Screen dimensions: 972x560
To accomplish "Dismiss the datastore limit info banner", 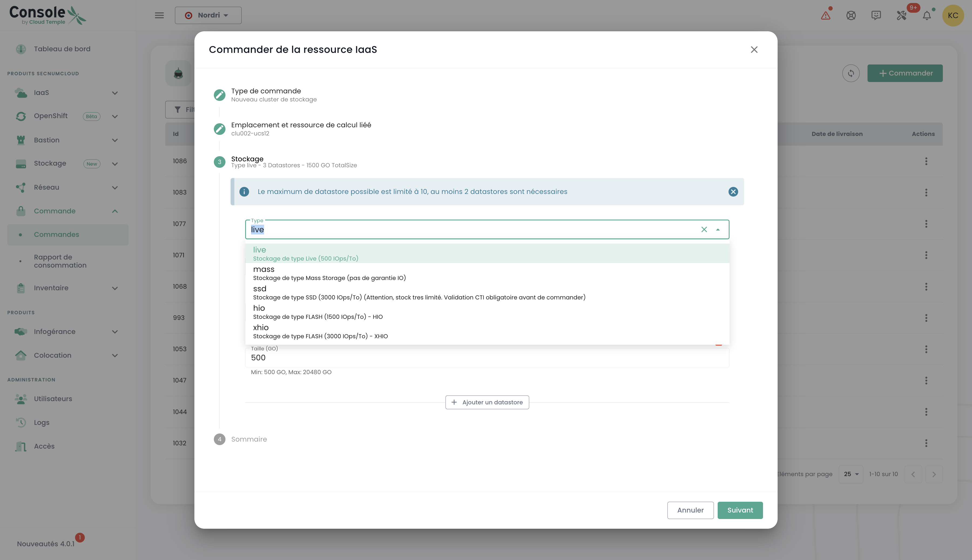I will [x=733, y=192].
